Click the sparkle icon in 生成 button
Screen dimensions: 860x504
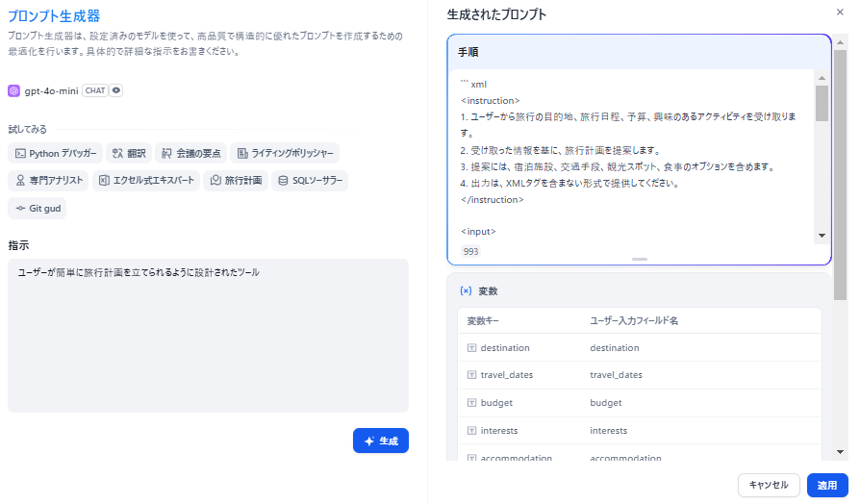pos(369,441)
